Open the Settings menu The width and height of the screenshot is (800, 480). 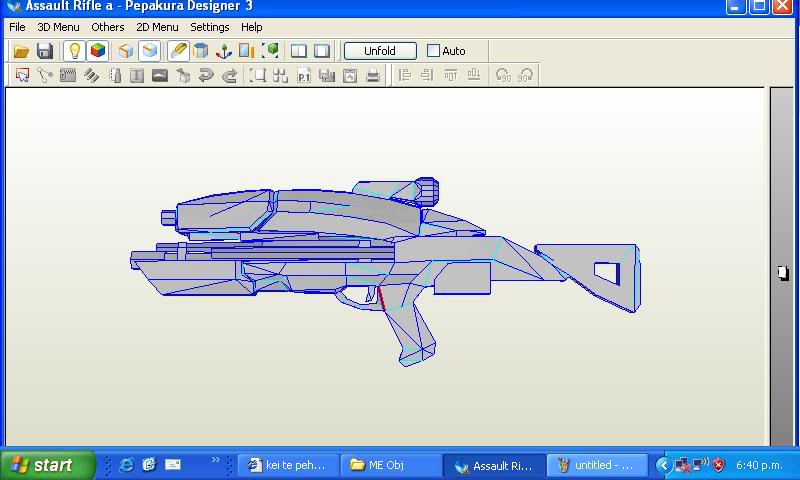coord(210,27)
